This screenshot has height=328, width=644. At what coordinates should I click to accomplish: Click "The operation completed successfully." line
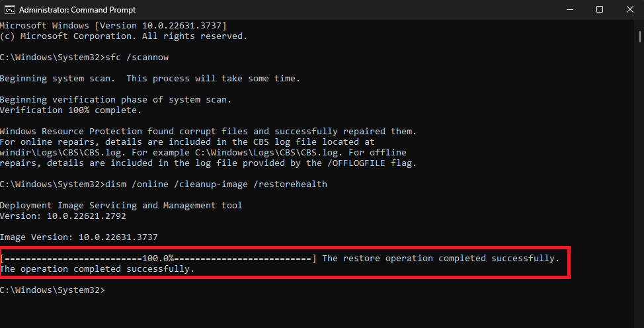point(97,269)
